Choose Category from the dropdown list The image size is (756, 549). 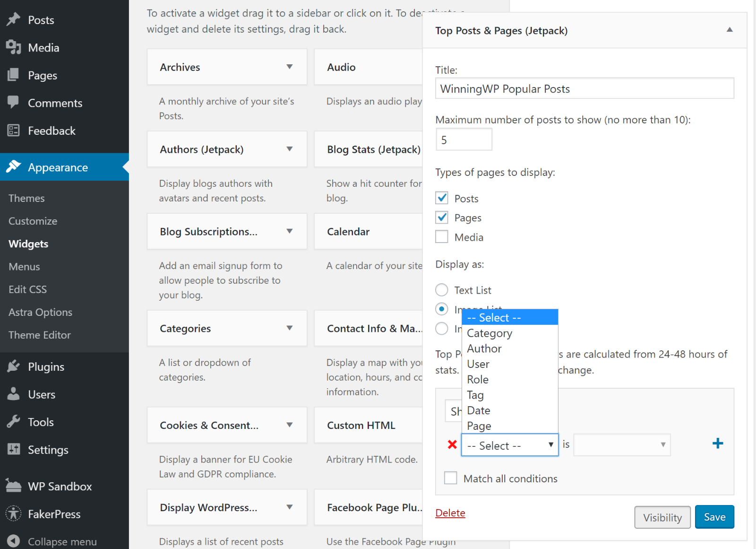[x=510, y=333]
